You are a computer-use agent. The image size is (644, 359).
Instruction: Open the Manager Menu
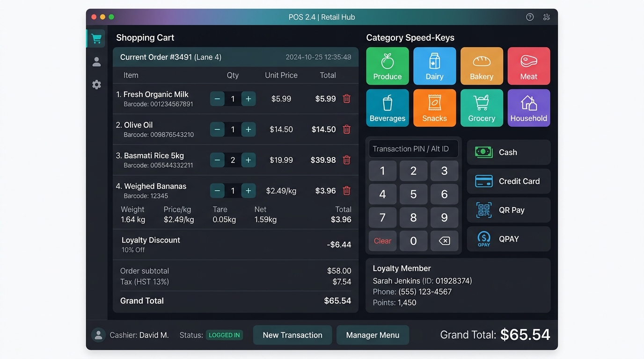373,335
